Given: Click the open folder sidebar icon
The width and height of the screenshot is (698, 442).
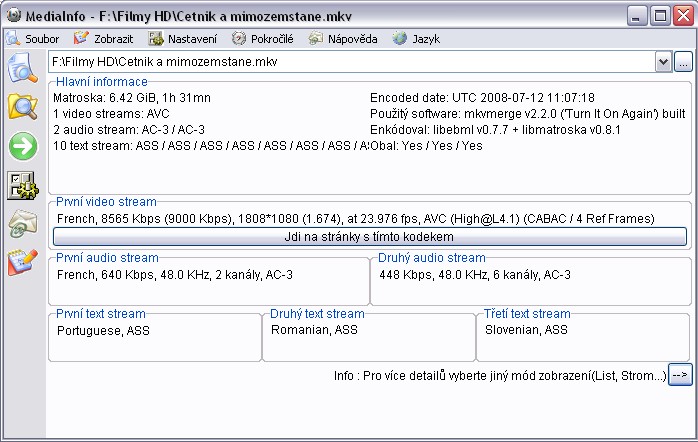Looking at the screenshot, I should tap(21, 107).
